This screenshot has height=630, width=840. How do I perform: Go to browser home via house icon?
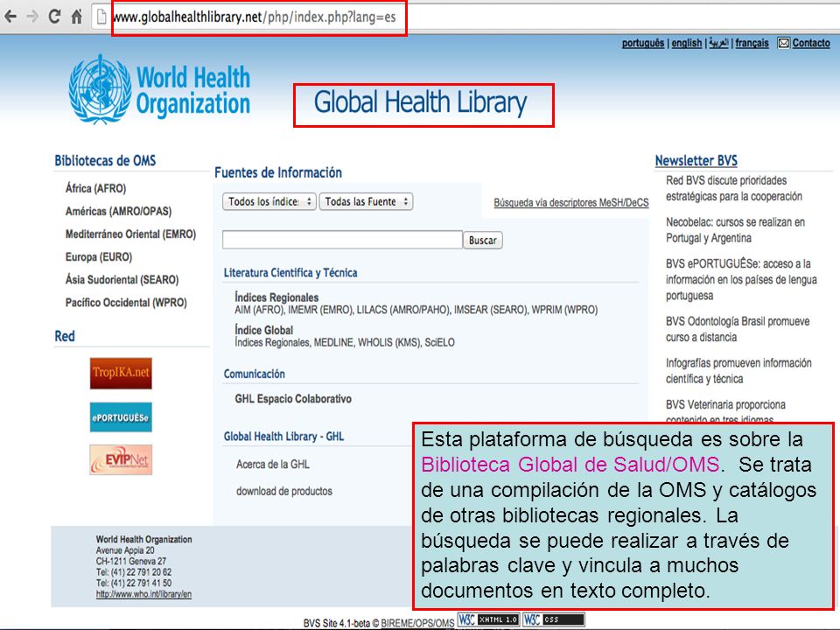[x=77, y=17]
